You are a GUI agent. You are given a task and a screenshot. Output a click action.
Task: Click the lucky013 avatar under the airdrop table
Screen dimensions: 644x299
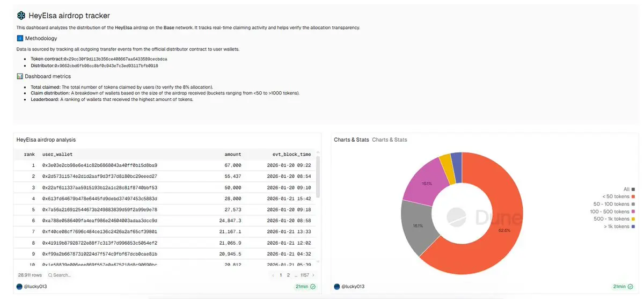[x=20, y=287]
